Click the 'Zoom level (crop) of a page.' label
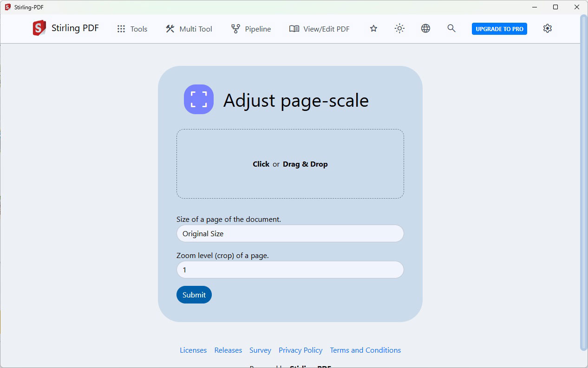 222,255
